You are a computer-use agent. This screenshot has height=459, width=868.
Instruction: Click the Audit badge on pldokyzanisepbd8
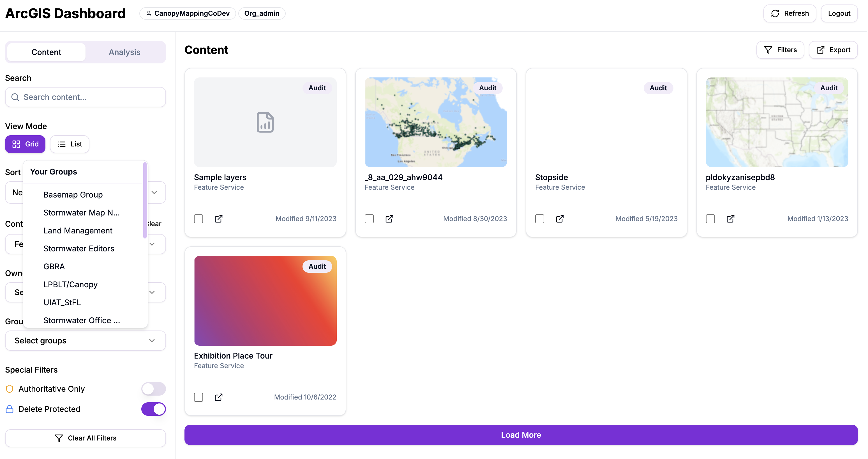pyautogui.click(x=828, y=88)
